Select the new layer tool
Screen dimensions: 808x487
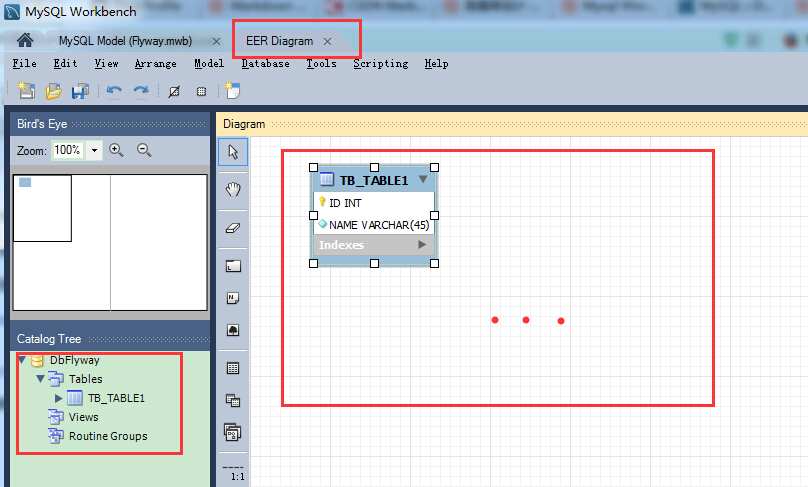point(233,266)
